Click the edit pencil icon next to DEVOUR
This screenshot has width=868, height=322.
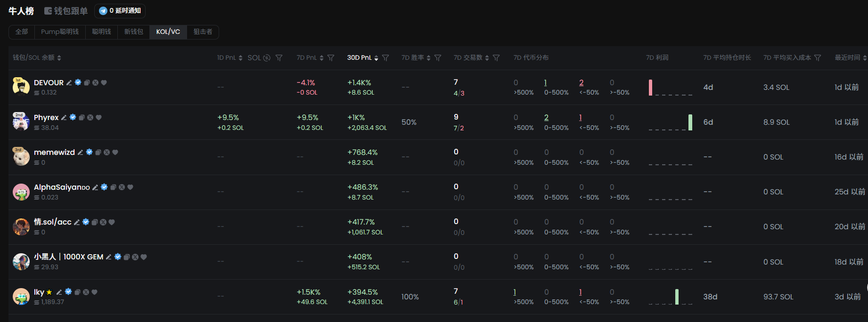tap(69, 83)
